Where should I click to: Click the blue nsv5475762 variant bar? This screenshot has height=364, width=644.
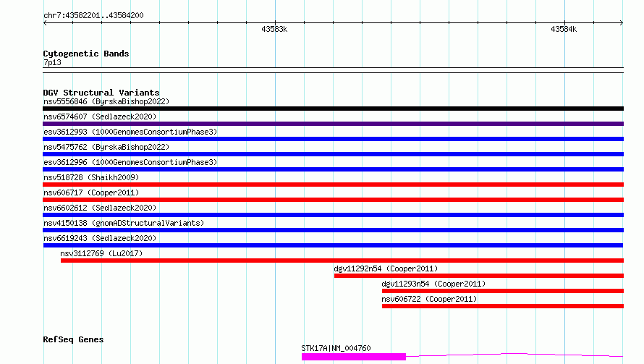coord(333,154)
